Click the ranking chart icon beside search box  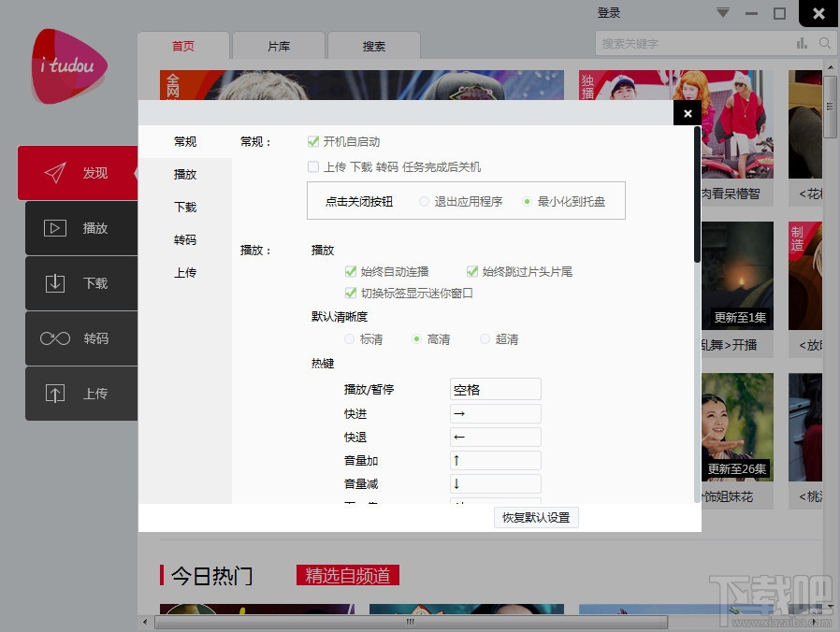(x=803, y=43)
